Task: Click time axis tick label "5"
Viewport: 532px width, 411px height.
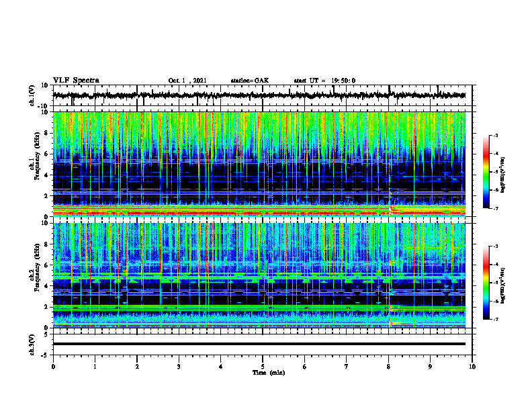Action: click(263, 367)
